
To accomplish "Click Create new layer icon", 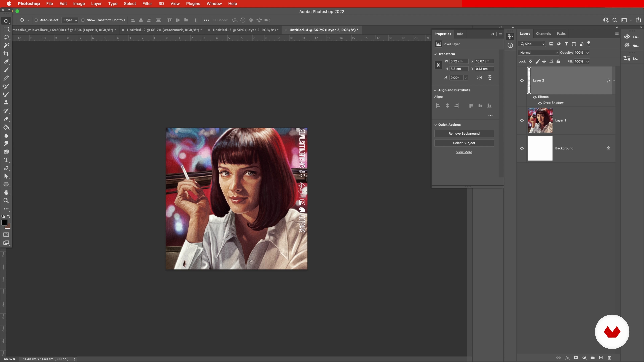I will tap(601, 357).
